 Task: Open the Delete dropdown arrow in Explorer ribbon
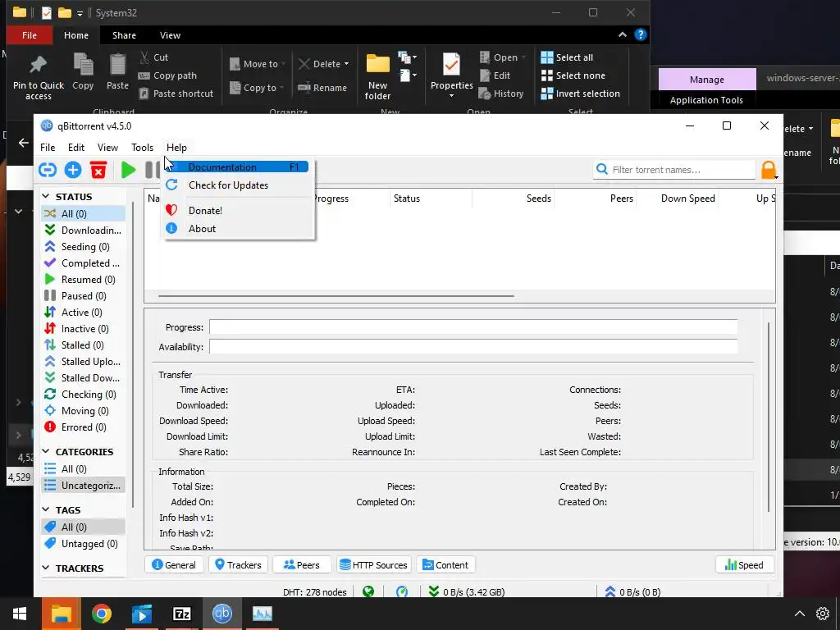pyautogui.click(x=347, y=64)
